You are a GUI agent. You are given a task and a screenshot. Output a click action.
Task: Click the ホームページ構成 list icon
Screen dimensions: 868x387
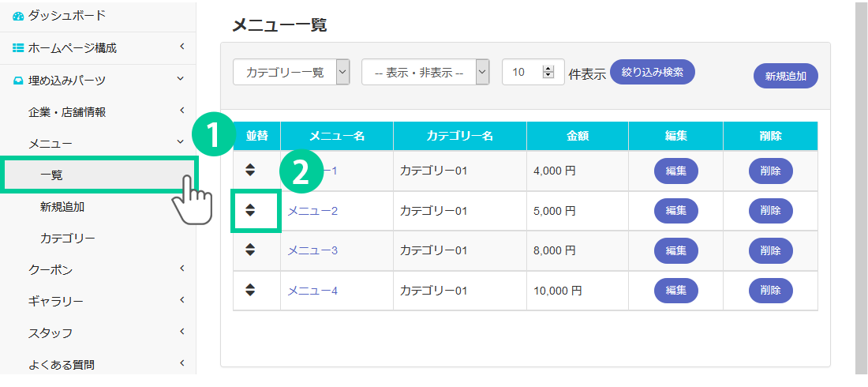[18, 48]
